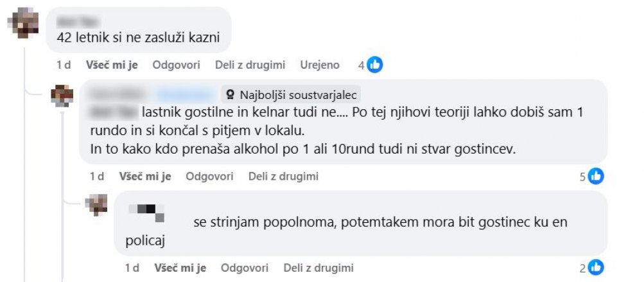Click the '1 d' timestamp of last reply
Image resolution: width=644 pixels, height=282 pixels.
click(132, 268)
